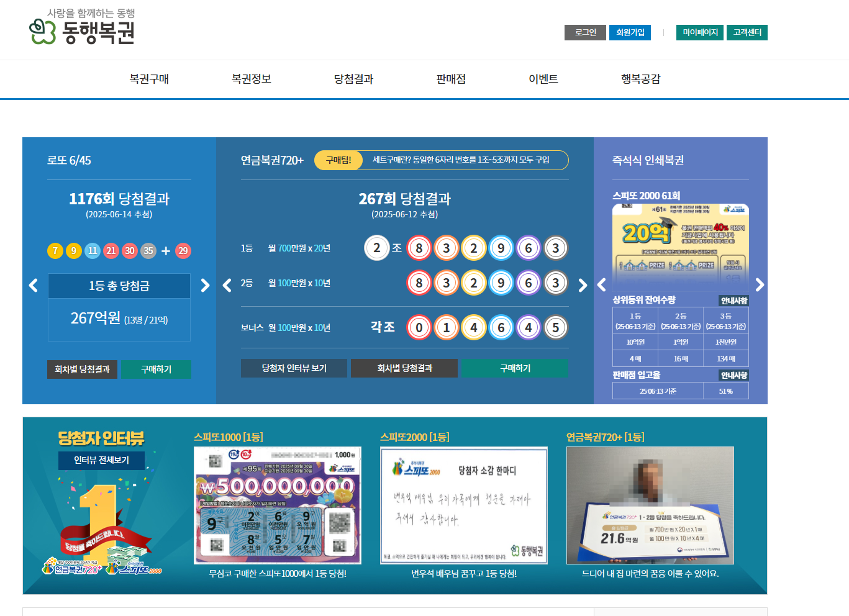The image size is (849, 616).
Task: Click the 16매 remaining cell
Action: [681, 358]
